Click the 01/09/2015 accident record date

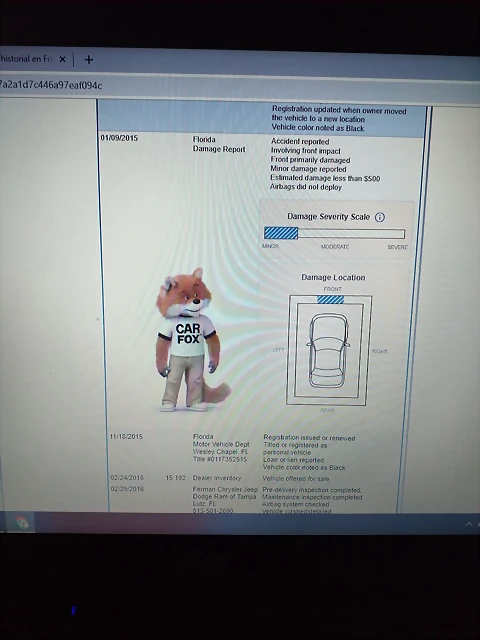pyautogui.click(x=119, y=138)
